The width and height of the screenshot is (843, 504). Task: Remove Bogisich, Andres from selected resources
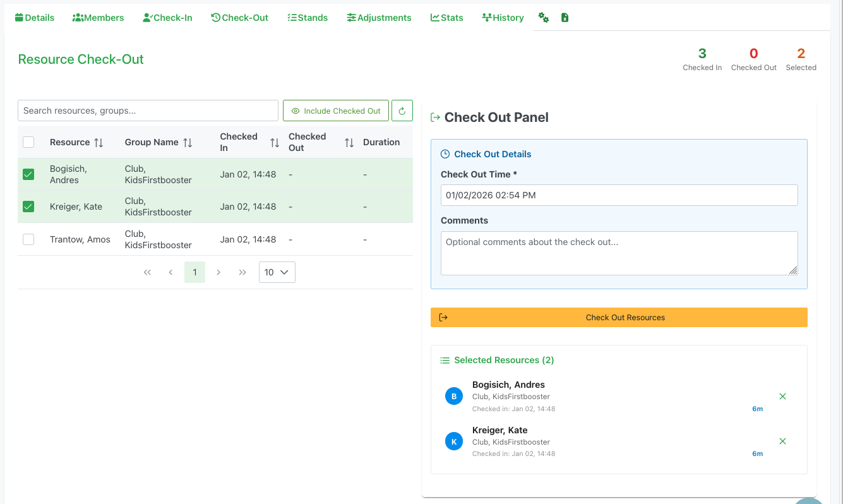[x=782, y=397]
